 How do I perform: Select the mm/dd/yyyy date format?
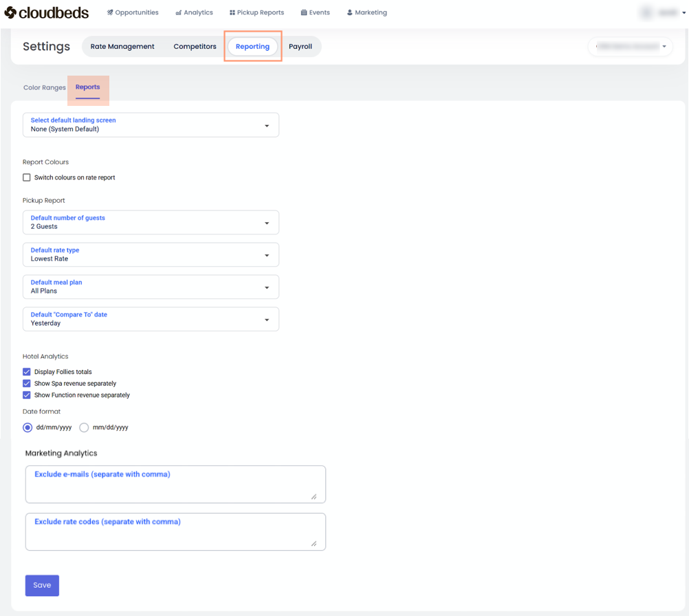click(84, 428)
